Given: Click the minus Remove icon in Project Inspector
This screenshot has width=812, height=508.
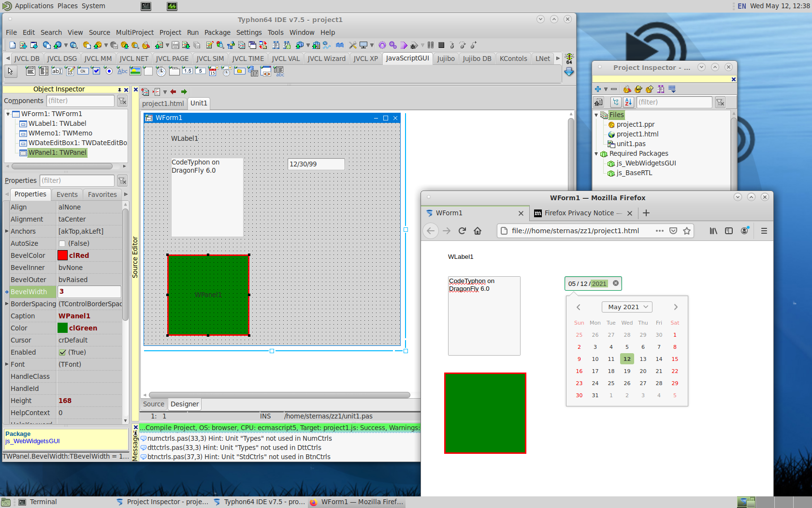Looking at the screenshot, I should click(614, 89).
